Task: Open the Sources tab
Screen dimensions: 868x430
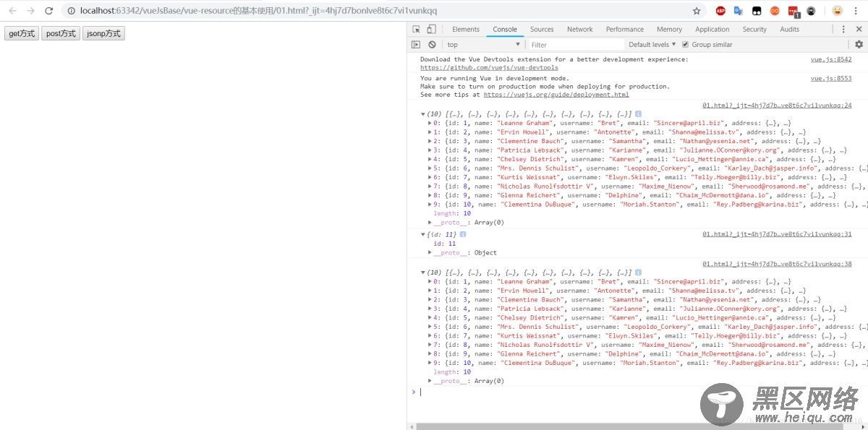Action: (542, 29)
